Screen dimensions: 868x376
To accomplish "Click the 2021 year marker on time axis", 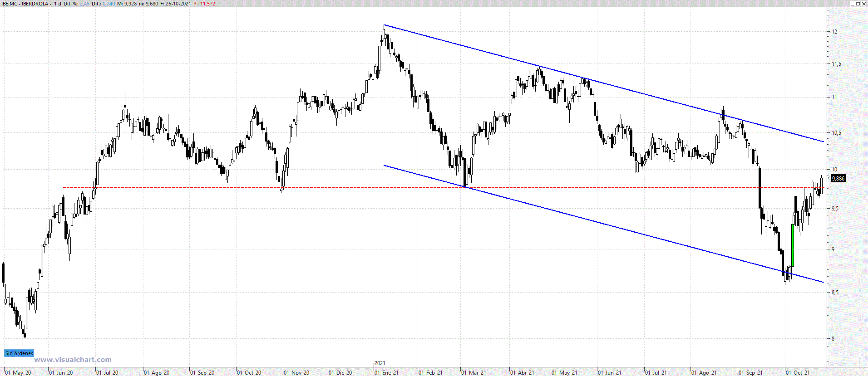I will click(x=380, y=363).
